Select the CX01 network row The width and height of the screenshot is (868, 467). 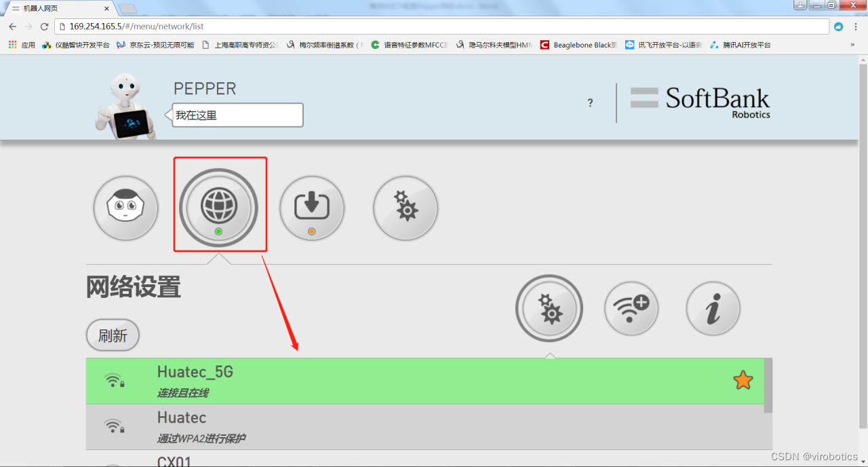(x=425, y=459)
